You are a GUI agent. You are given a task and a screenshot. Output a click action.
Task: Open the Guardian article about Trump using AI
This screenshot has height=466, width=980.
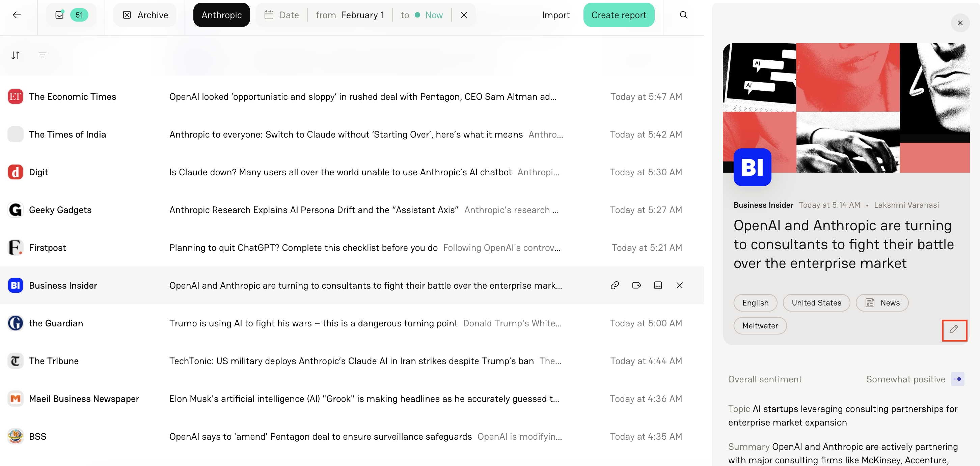pos(313,323)
